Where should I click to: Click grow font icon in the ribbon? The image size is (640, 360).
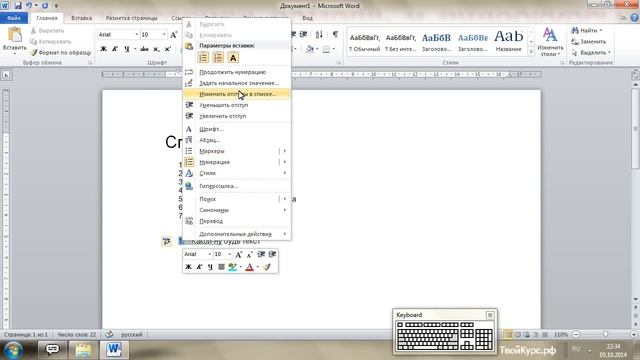point(174,35)
